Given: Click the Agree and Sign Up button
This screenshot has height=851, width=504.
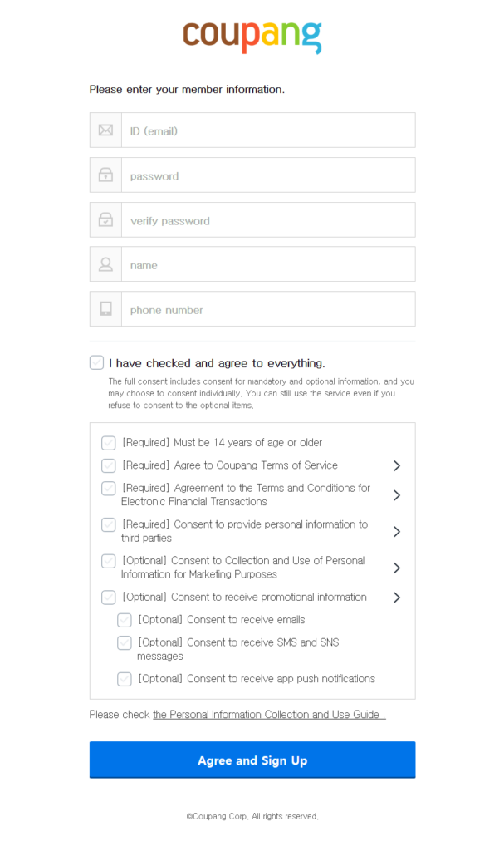Looking at the screenshot, I should pyautogui.click(x=252, y=760).
